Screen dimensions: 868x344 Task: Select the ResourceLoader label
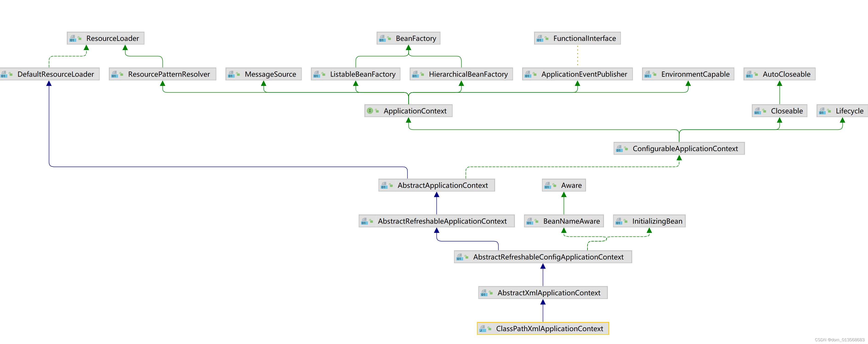(x=113, y=38)
